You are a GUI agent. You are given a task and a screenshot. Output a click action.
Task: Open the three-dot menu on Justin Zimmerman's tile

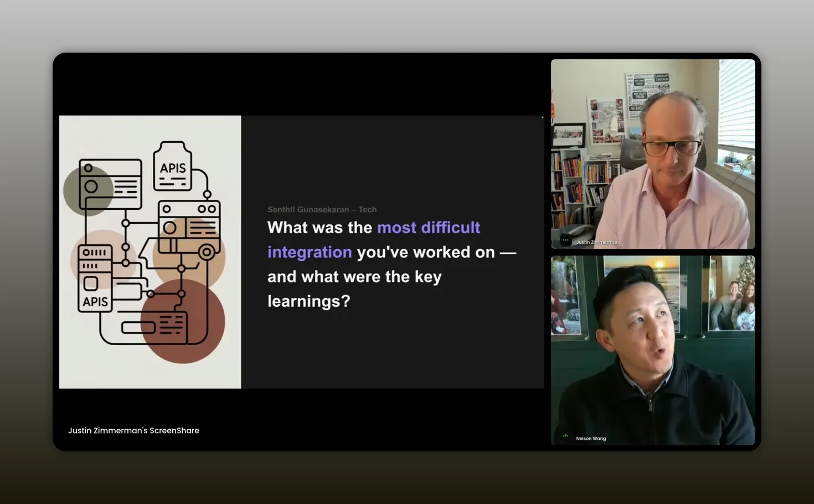(565, 240)
